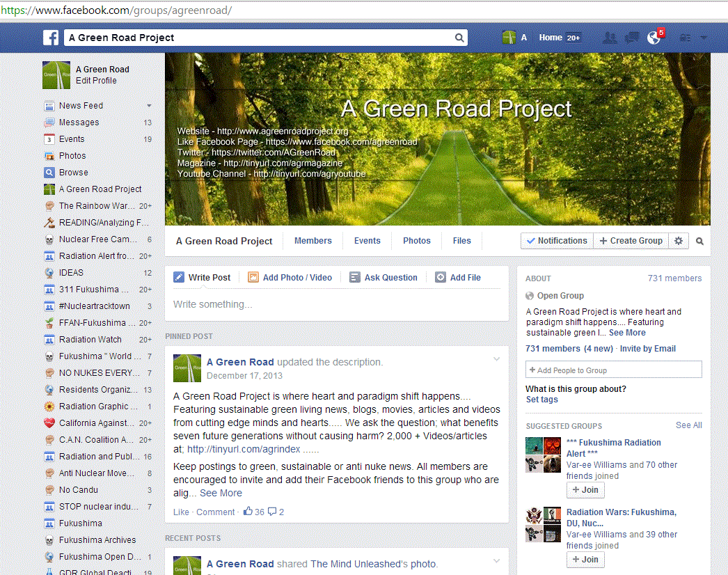This screenshot has width=728, height=575.
Task: Open Radiation Watch group in sidebar
Action: pos(90,340)
